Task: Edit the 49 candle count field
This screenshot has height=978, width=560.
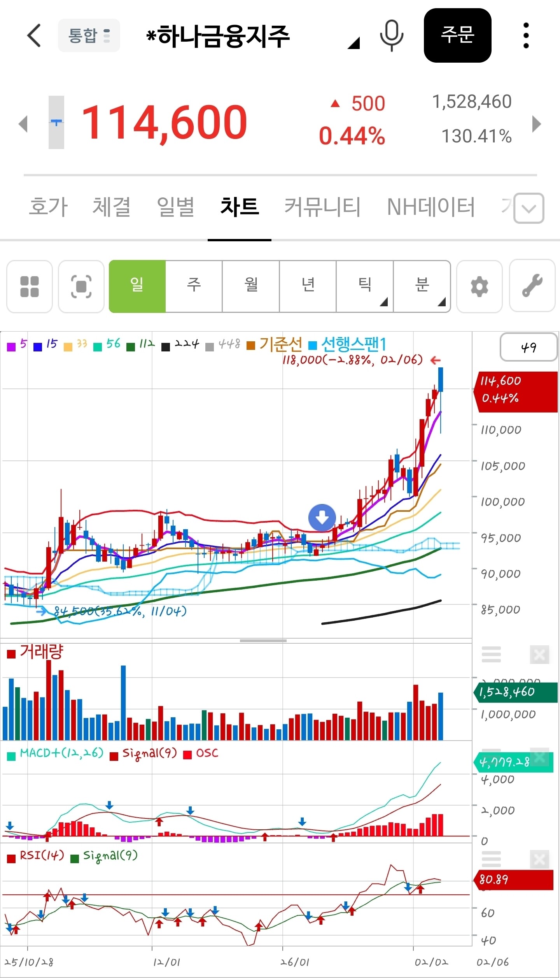Action: 528,347
